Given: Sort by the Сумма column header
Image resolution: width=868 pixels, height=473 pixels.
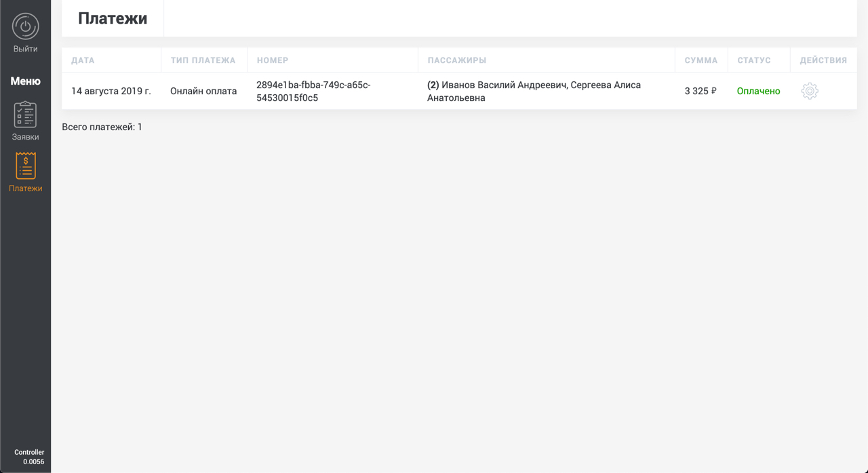Looking at the screenshot, I should (x=701, y=60).
